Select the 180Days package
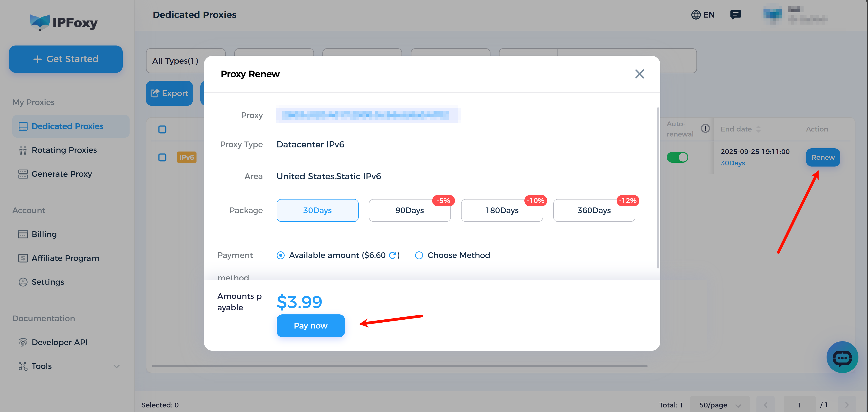 (x=502, y=210)
